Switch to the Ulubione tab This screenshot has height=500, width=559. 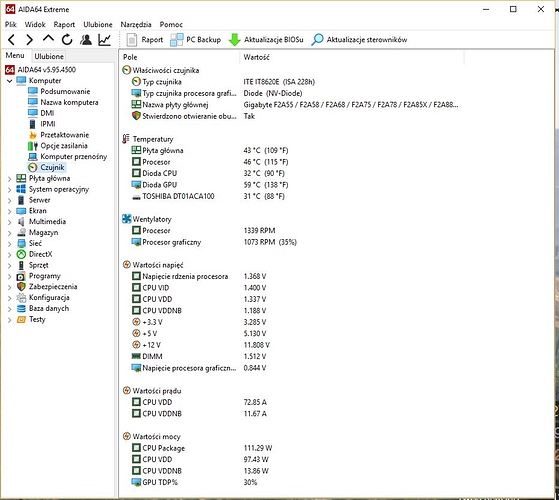49,56
